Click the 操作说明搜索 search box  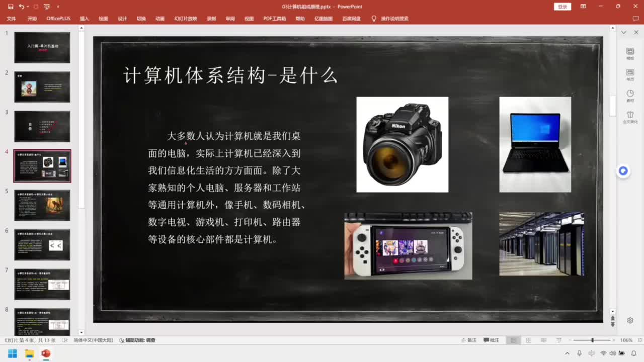[x=394, y=19]
